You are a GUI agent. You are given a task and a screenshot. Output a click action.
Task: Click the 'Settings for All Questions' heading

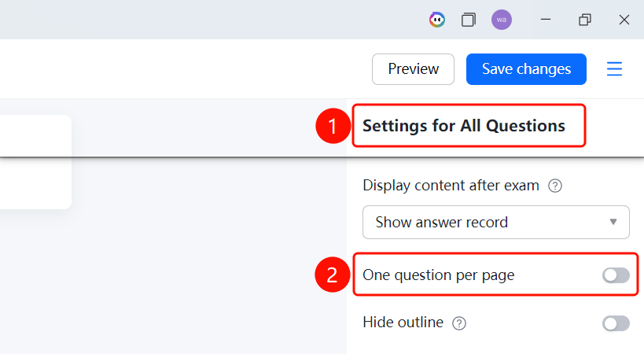[x=464, y=126]
